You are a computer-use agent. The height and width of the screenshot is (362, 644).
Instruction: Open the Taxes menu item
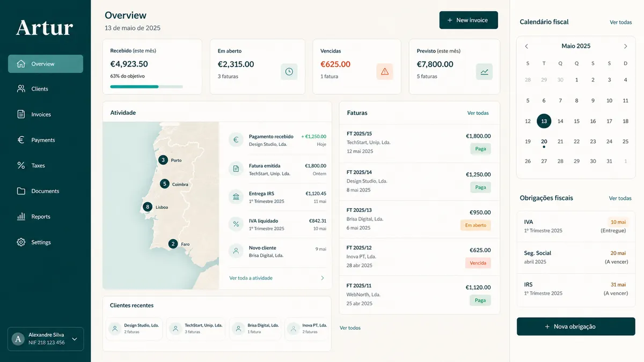pos(46,165)
